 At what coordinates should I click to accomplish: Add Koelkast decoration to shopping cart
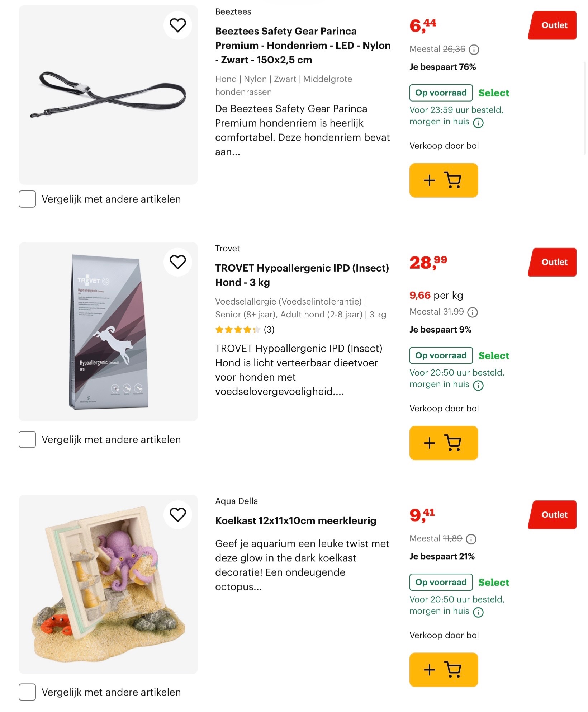pyautogui.click(x=444, y=669)
